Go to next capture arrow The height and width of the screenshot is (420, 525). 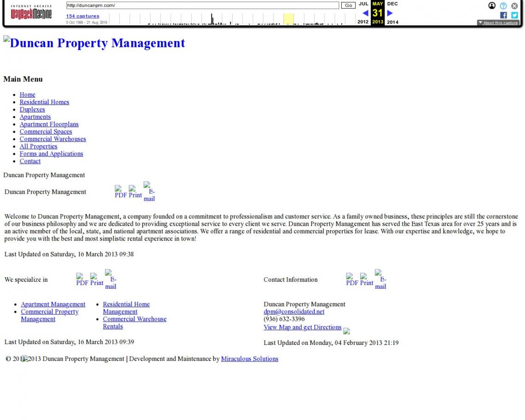390,13
